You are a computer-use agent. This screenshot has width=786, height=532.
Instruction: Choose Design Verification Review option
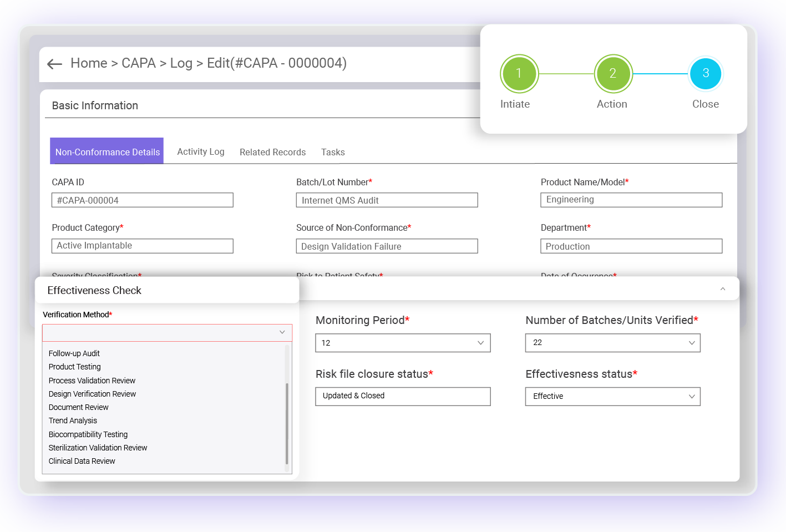coord(92,394)
